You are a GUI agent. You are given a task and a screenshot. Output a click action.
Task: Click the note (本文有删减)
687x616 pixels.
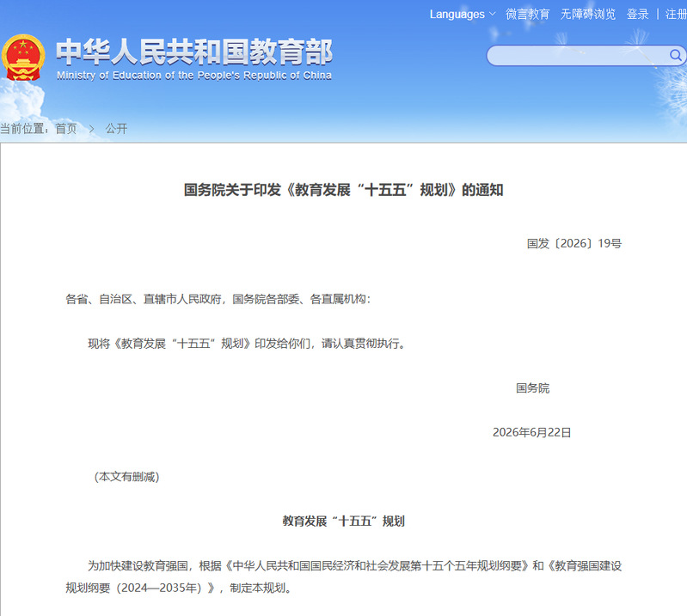[x=126, y=477]
